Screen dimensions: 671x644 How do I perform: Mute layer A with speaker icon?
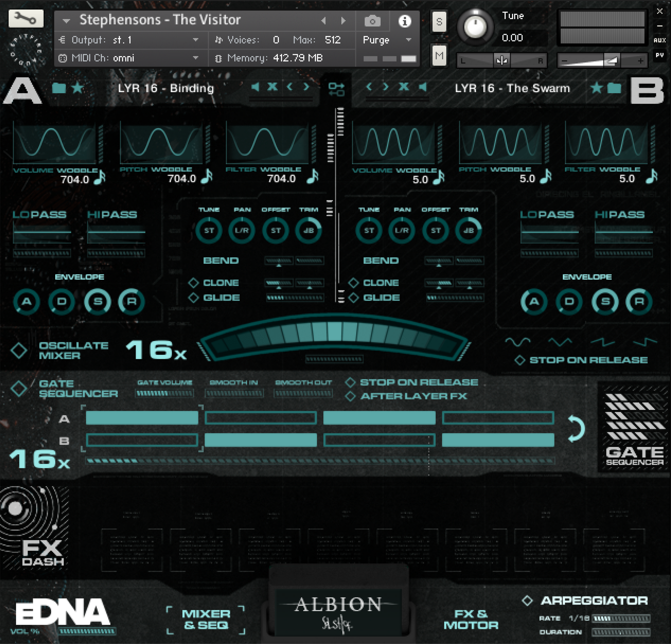point(255,87)
